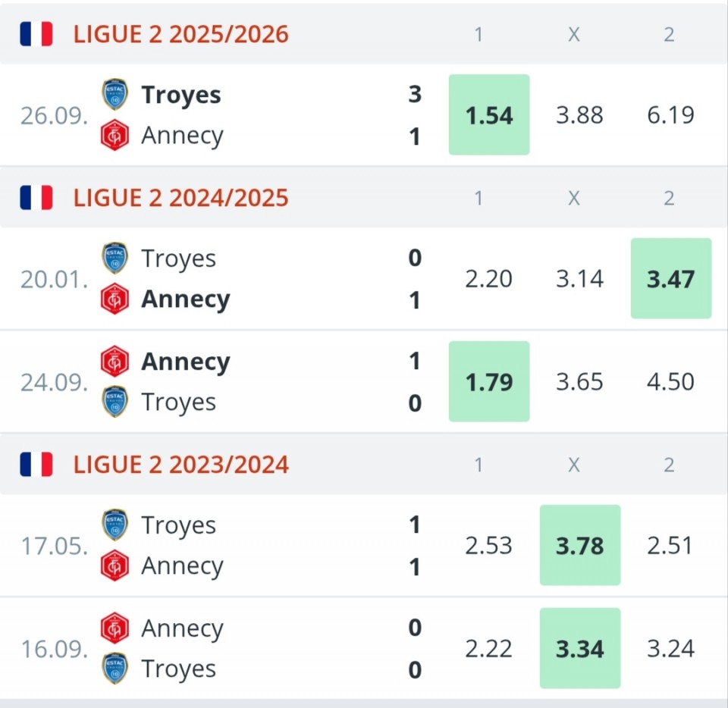Screen dimensions: 728x708
Task: Click the French flag beside Ligue 2 2024/2025
Action: pos(36,198)
